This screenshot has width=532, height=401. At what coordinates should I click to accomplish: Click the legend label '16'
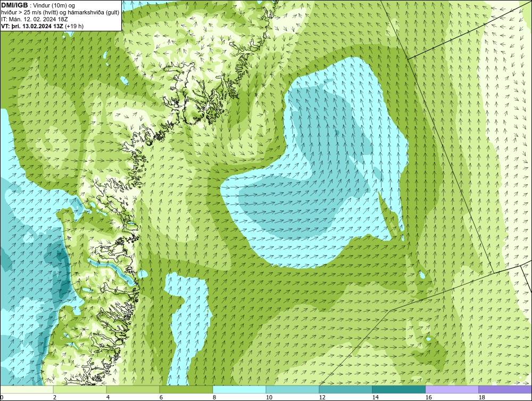click(x=428, y=397)
